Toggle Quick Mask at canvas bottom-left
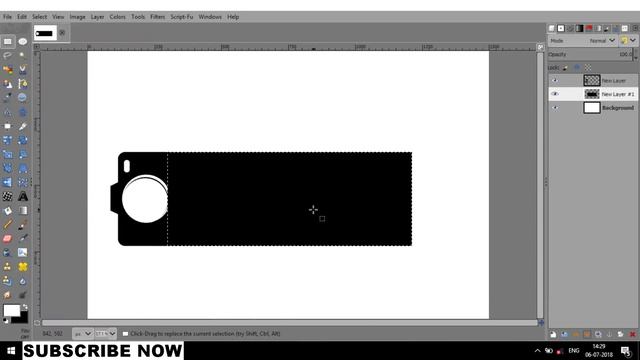The height and width of the screenshot is (360, 640). (37, 322)
